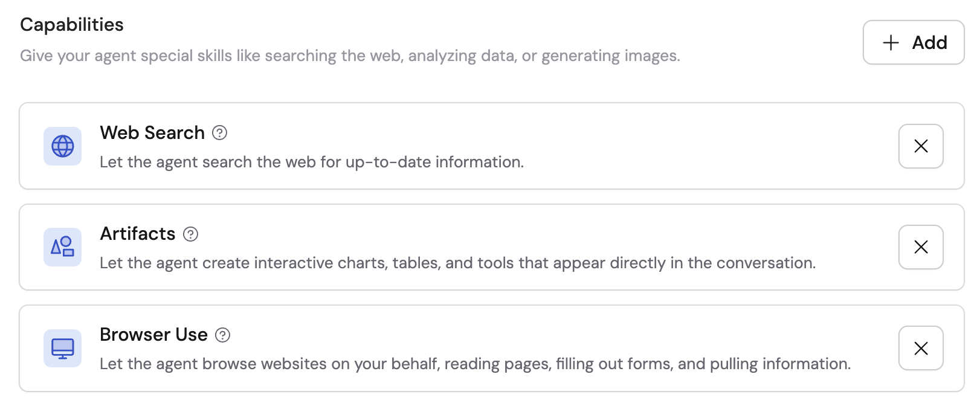Click the monitor icon for Browser Use
The height and width of the screenshot is (406, 980).
[62, 348]
